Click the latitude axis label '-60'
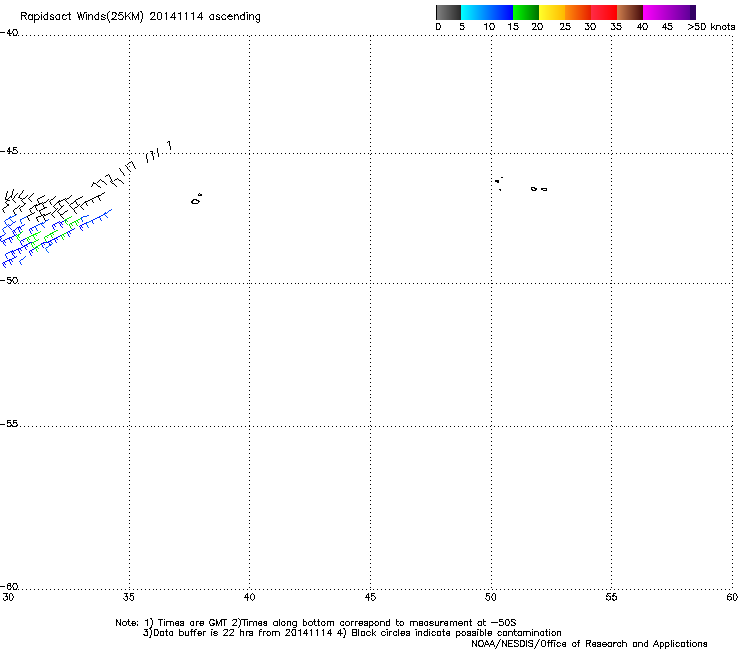 click(9, 587)
